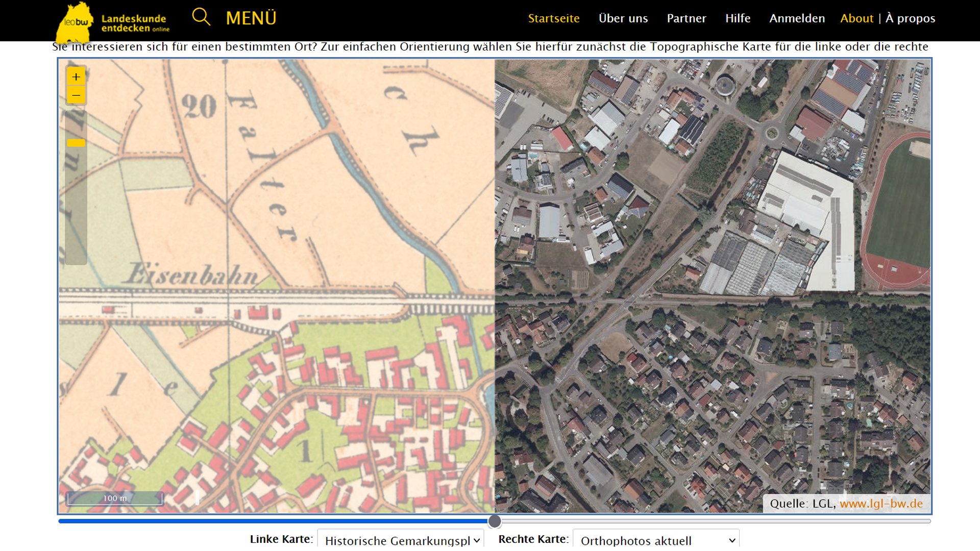
Task: Expand the Linke Karte dropdown
Action: (401, 540)
